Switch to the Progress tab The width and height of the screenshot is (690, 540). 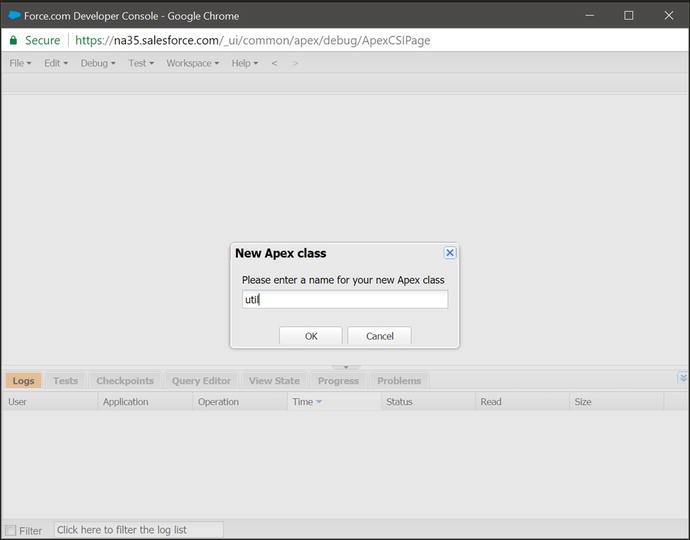tap(338, 381)
